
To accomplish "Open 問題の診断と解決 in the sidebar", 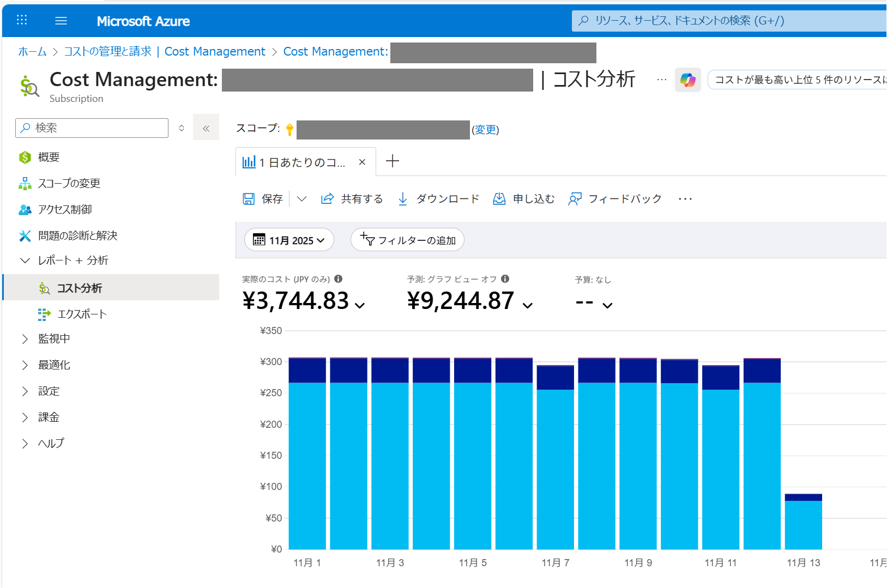I will [x=77, y=236].
